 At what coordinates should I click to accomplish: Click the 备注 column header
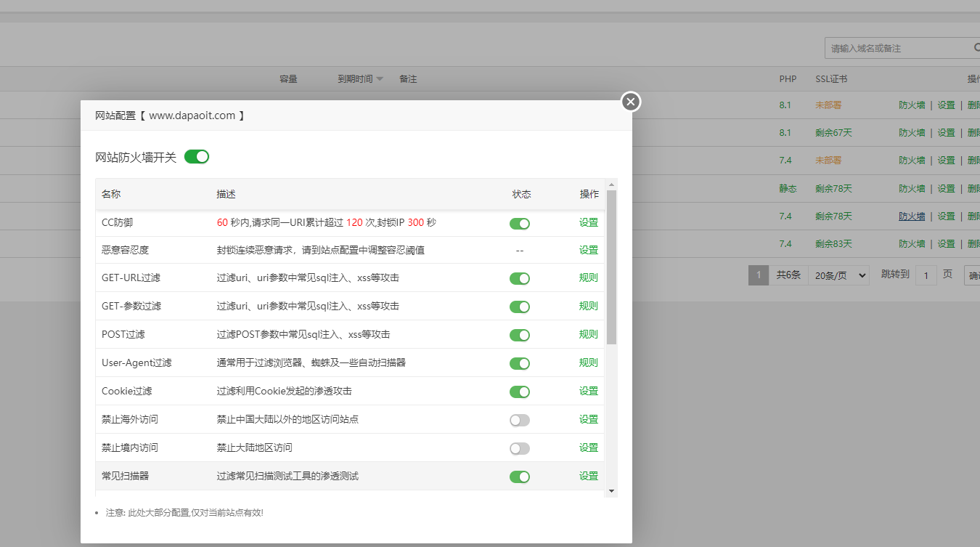pyautogui.click(x=408, y=79)
